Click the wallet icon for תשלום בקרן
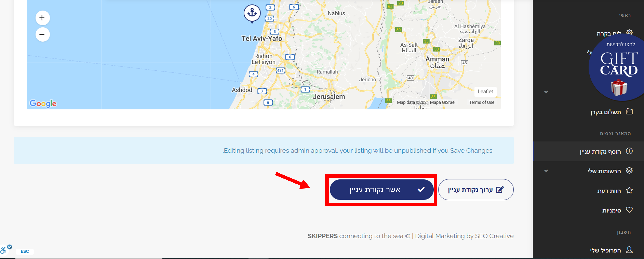 [x=629, y=111]
